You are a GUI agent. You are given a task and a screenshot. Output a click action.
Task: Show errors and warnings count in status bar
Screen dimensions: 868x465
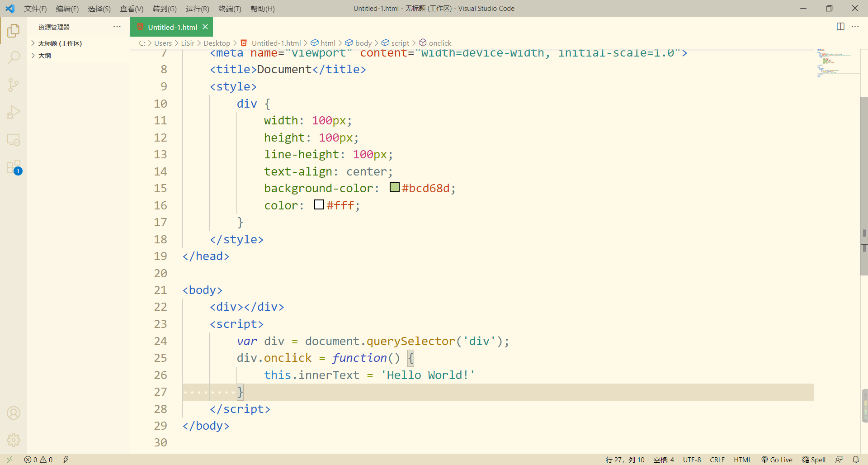tap(38, 460)
